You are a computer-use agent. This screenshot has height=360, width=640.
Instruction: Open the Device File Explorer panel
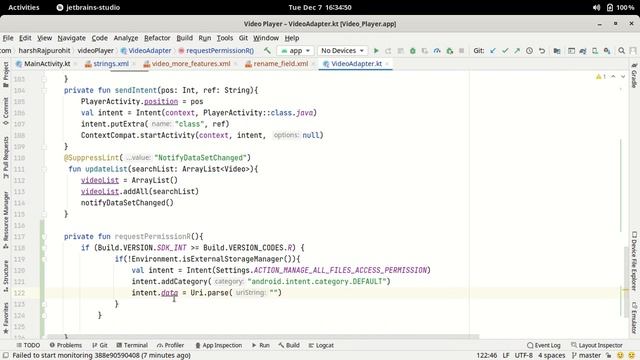[634, 260]
